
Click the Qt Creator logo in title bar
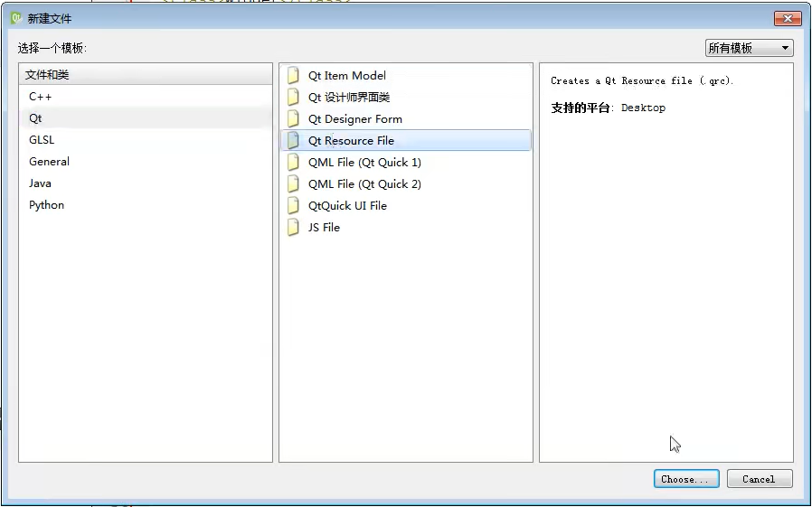[16, 18]
